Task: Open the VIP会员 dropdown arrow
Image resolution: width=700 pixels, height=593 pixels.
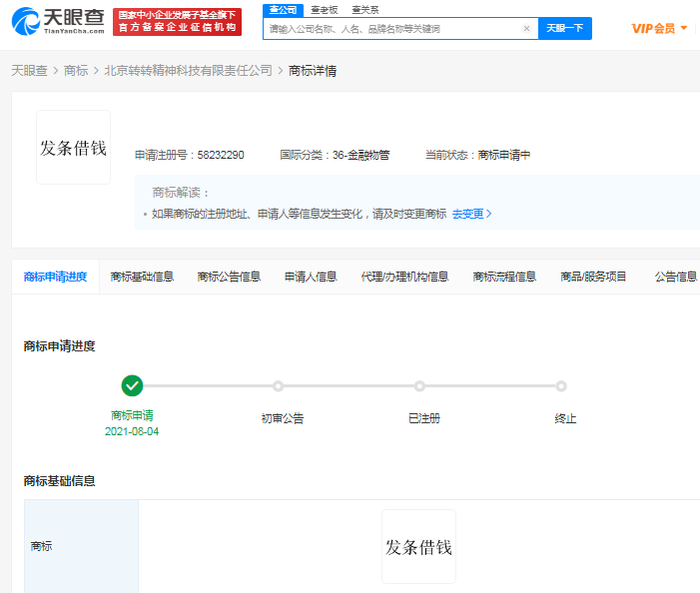Action: 684,29
